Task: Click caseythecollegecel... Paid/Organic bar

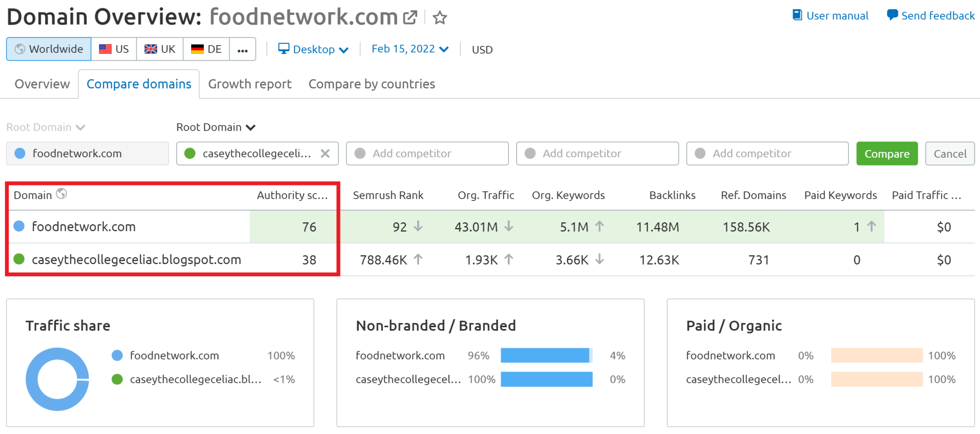Action: pyautogui.click(x=877, y=379)
